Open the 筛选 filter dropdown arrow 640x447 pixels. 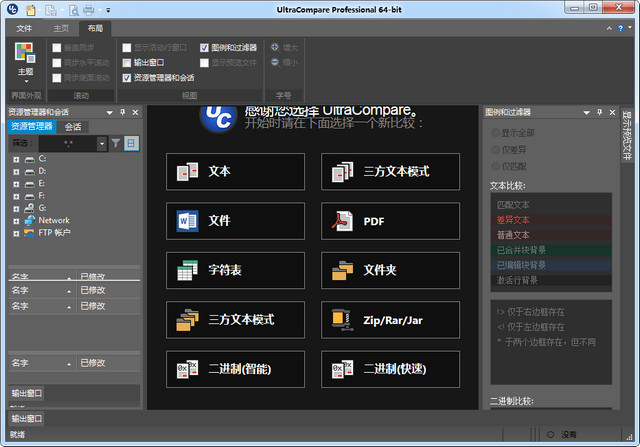102,144
